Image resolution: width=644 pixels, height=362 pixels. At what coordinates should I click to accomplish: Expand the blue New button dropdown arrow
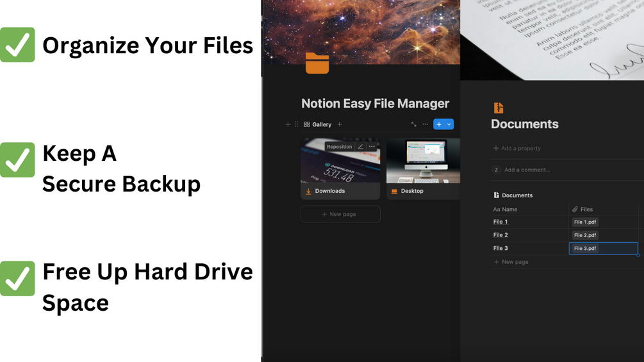coord(449,124)
